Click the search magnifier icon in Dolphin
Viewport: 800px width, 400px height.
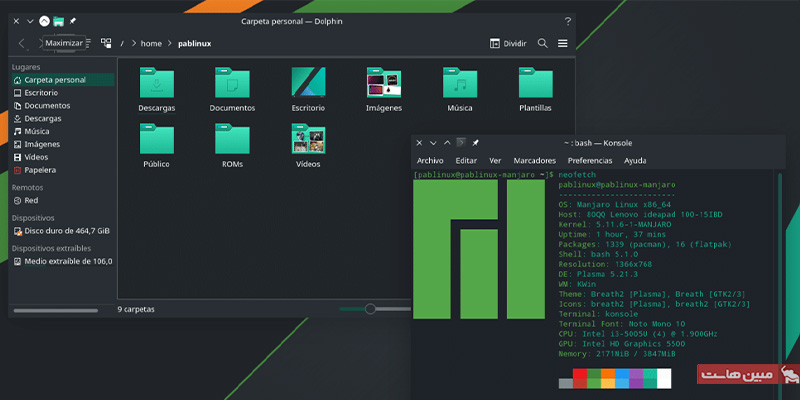click(543, 43)
